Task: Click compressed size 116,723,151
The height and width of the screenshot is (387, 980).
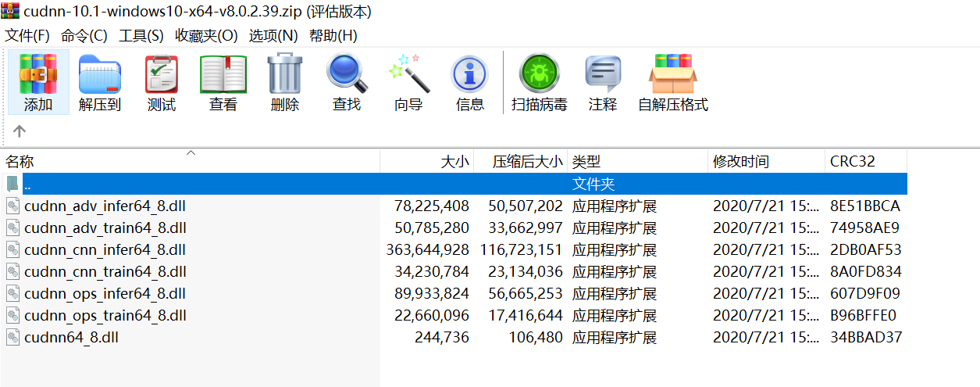Action: (522, 250)
